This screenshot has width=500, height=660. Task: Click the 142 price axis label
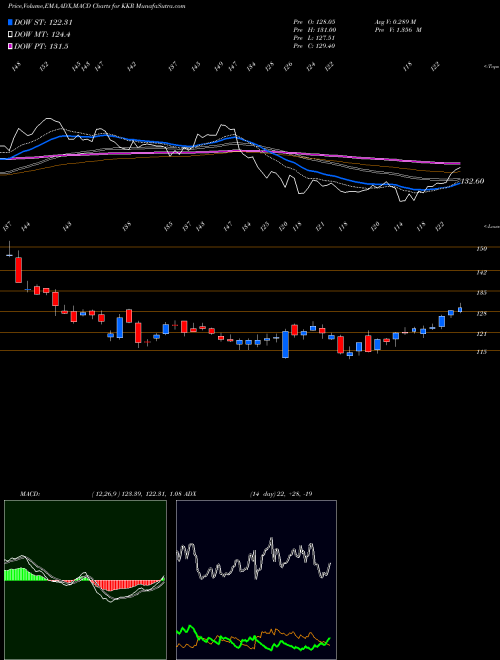coord(481,273)
